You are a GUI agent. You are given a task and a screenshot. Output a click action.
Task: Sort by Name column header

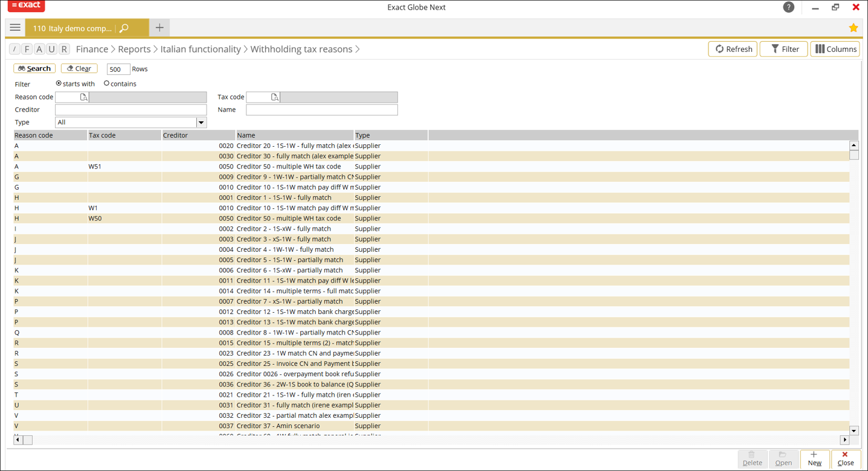[x=295, y=135]
